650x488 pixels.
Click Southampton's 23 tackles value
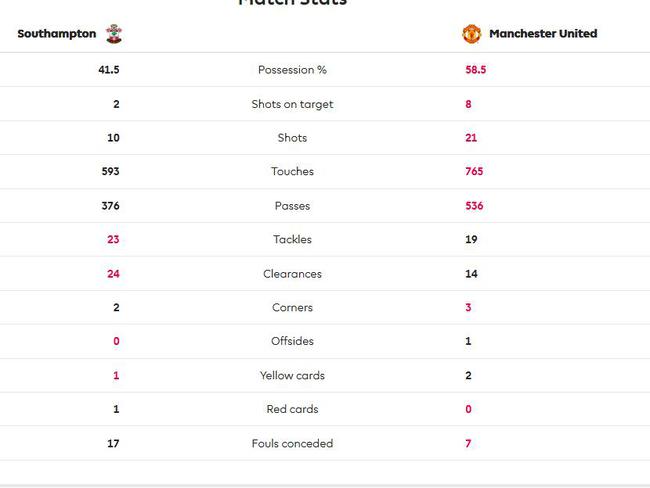point(113,239)
